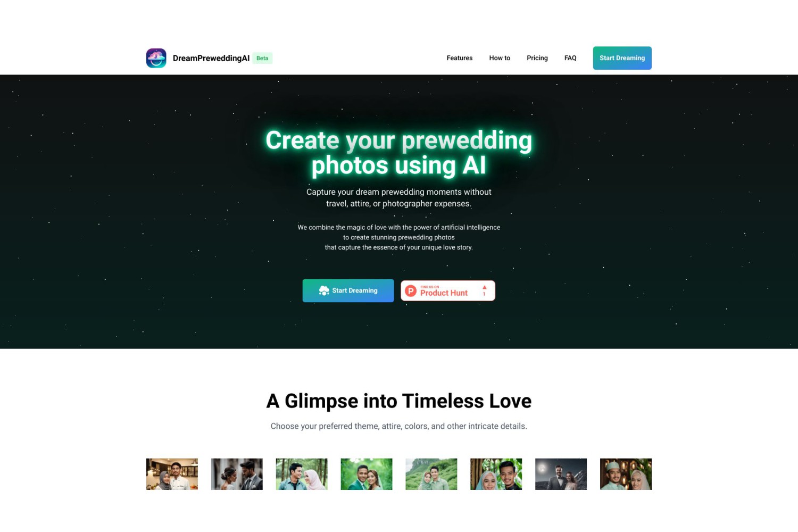Open the moonlit night couple thumbnail
This screenshot has width=798, height=532.
tap(561, 474)
